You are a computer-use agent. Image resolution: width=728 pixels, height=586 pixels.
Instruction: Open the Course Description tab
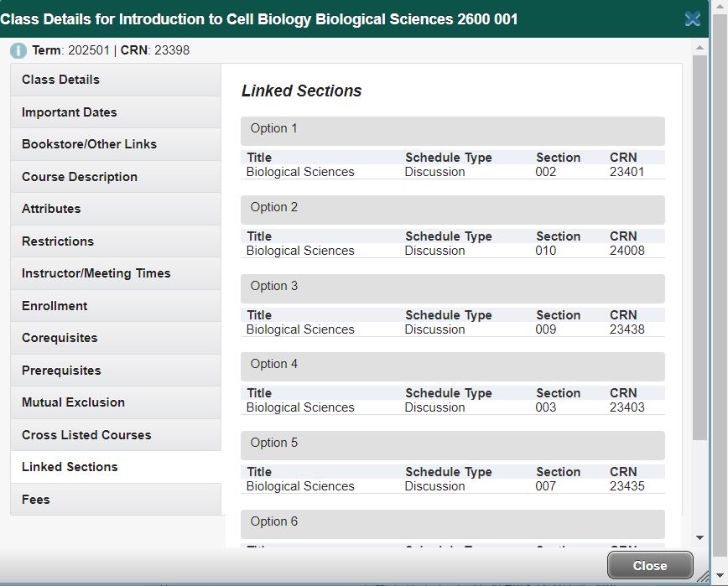pyautogui.click(x=116, y=177)
